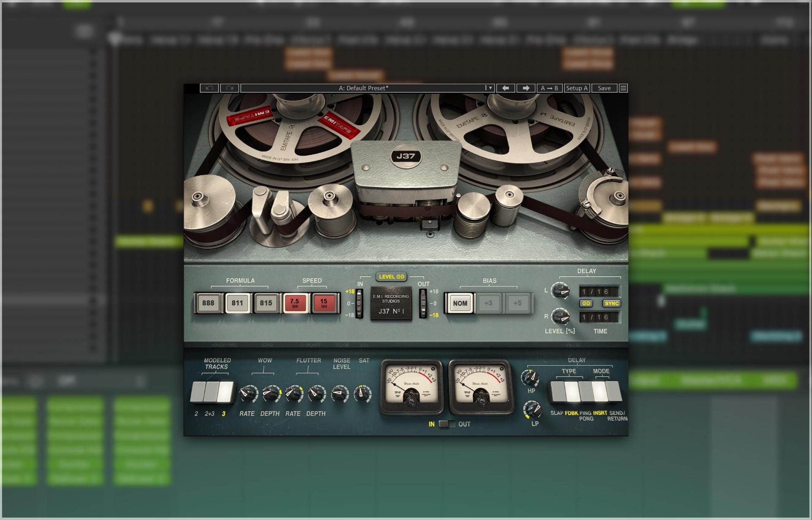
Task: Select SEND/RETURN delay mode
Action: point(614,392)
